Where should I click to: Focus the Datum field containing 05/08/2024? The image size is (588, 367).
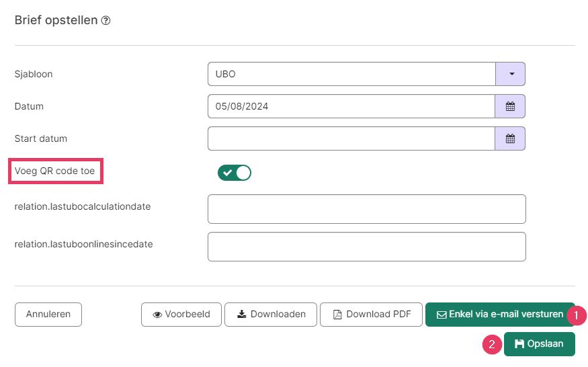[x=351, y=106]
